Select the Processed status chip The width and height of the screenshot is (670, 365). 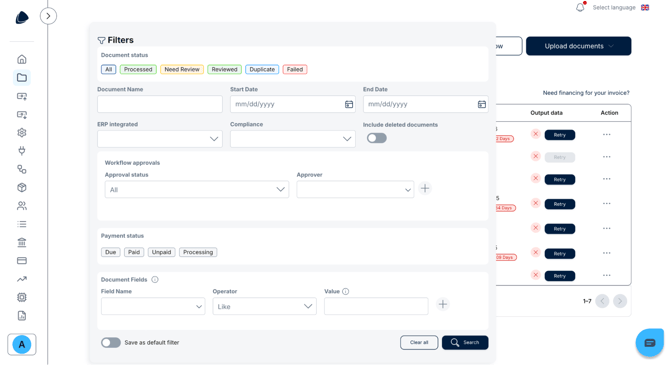(x=138, y=69)
